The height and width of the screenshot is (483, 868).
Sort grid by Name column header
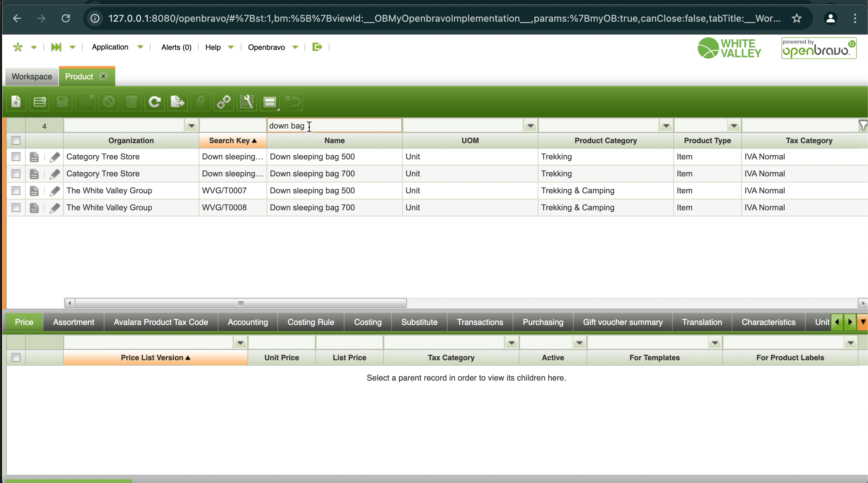coord(334,140)
